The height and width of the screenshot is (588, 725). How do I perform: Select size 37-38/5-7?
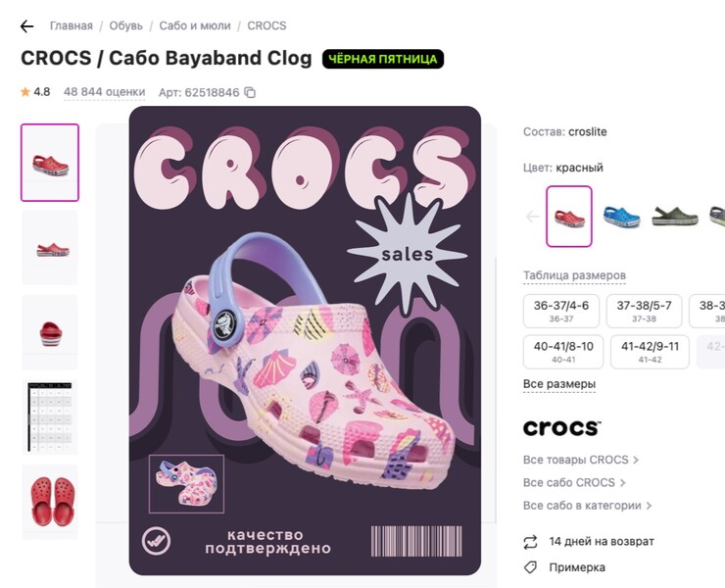(644, 311)
